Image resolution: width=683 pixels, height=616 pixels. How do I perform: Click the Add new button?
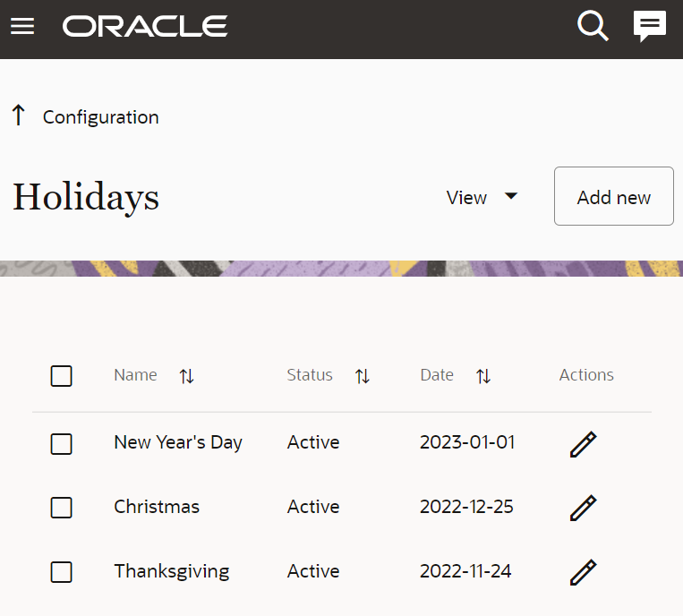coord(613,197)
